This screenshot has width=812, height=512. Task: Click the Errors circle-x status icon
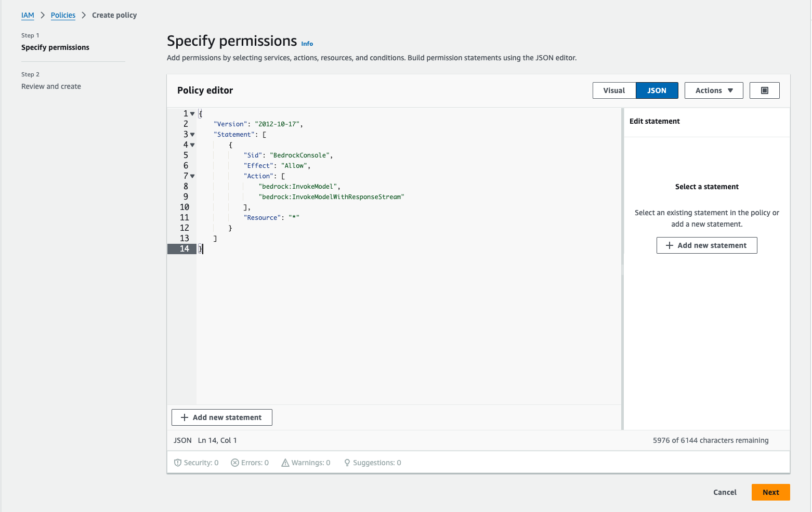point(235,463)
